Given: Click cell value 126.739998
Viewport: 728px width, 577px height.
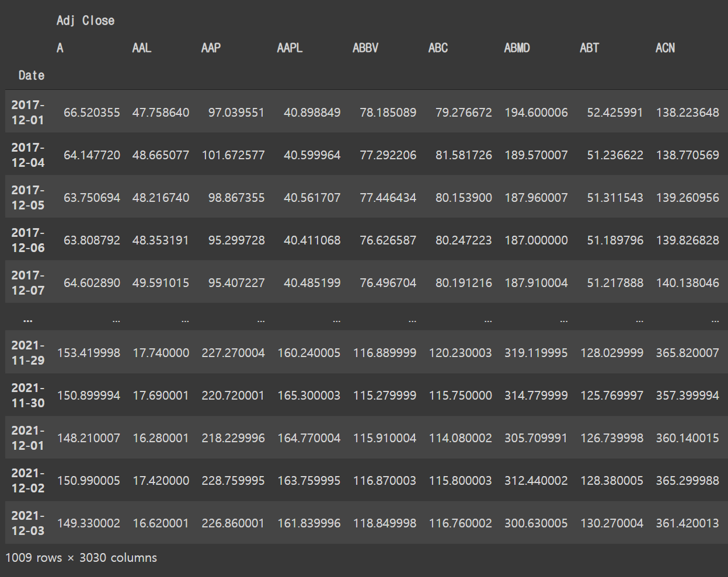Looking at the screenshot, I should point(612,438).
